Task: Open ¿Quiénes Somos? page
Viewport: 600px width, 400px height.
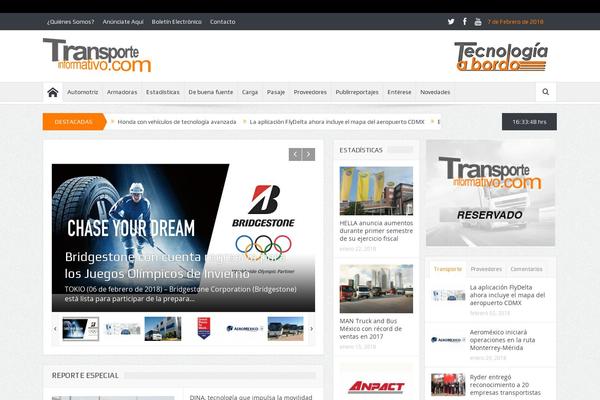Action: (x=70, y=22)
